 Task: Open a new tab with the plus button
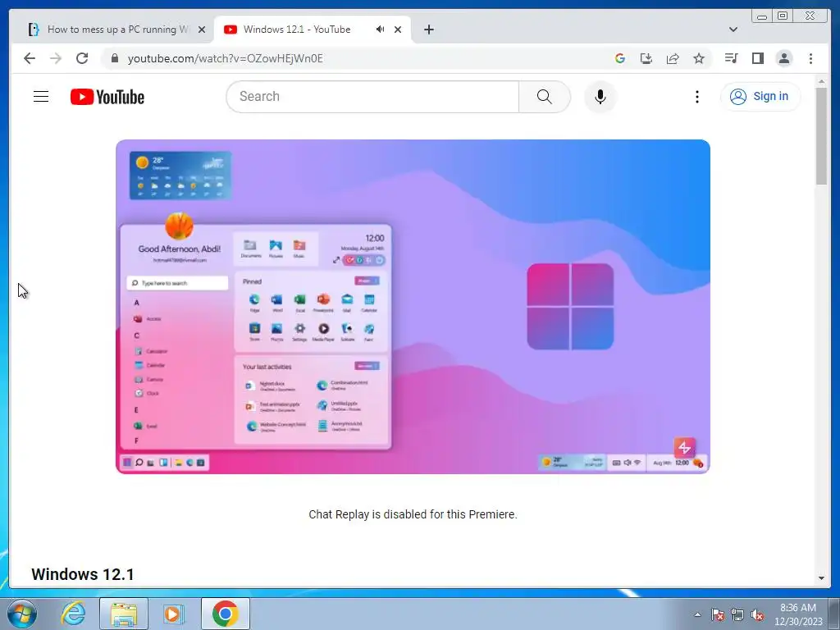tap(428, 30)
